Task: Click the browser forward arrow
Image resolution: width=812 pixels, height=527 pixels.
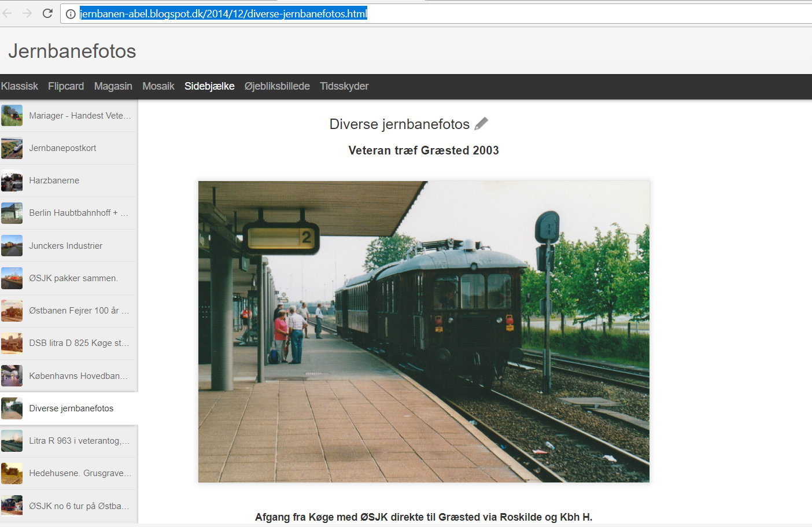Action: (27, 13)
